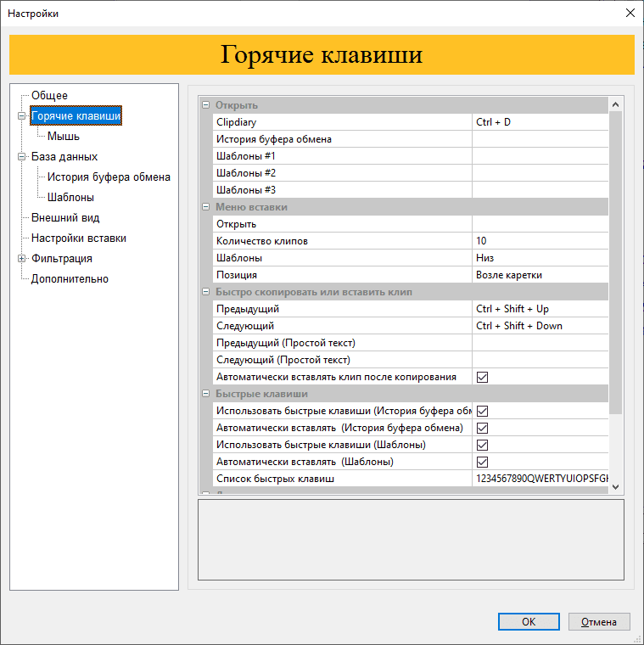Click the Clipdiary hotkey field Ctrl + D
This screenshot has height=645, width=644.
click(539, 122)
